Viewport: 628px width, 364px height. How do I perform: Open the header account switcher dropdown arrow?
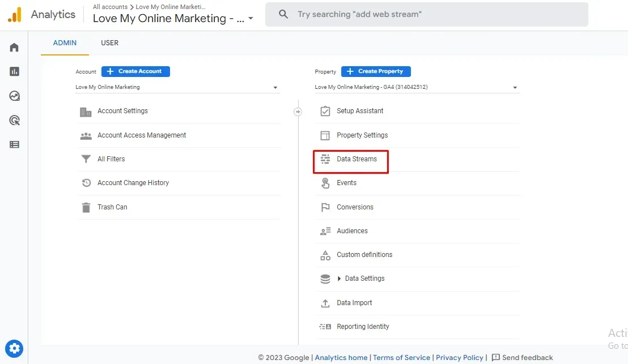click(x=251, y=19)
